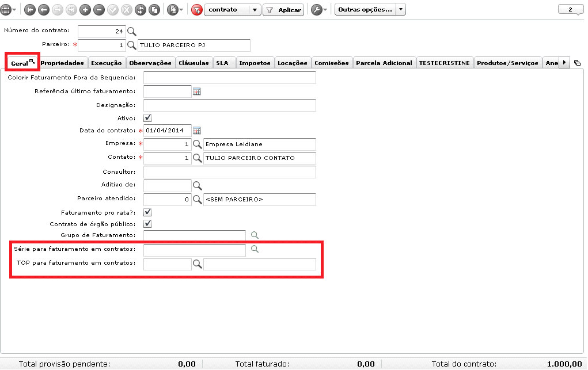Switch to the TESTECRISTINE tab
Viewport: 588px width, 370px height.
pos(445,63)
